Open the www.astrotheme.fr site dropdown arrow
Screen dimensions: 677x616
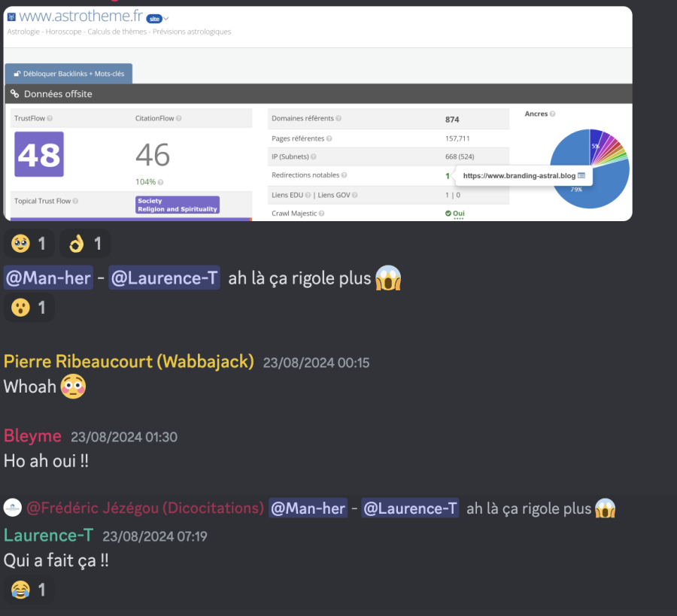click(165, 19)
